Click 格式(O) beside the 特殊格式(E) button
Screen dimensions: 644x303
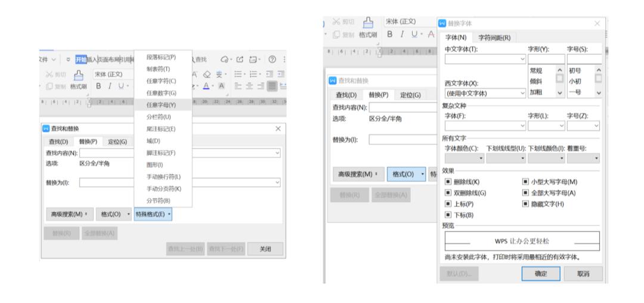pos(114,214)
